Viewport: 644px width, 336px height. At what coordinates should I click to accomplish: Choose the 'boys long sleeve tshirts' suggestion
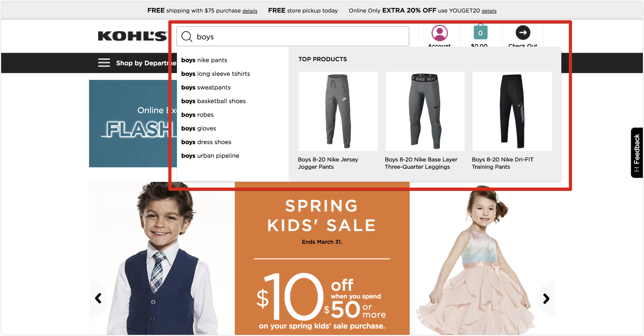[x=216, y=74]
